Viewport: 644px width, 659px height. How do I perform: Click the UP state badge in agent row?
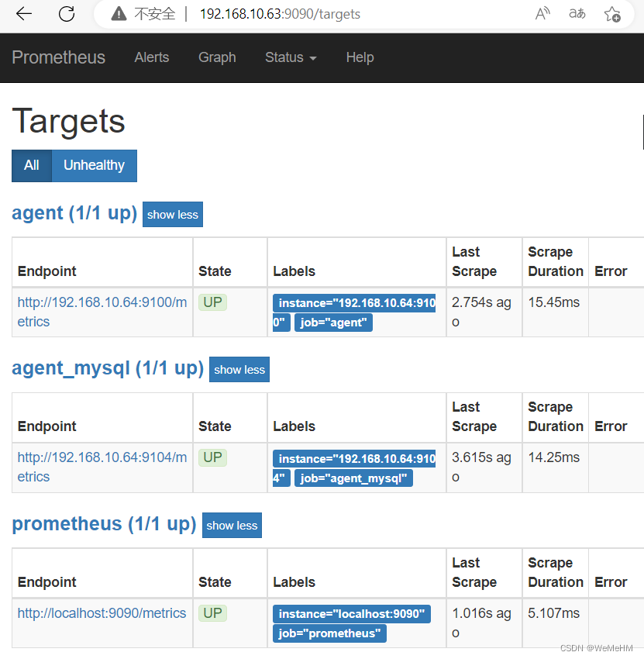click(x=212, y=302)
